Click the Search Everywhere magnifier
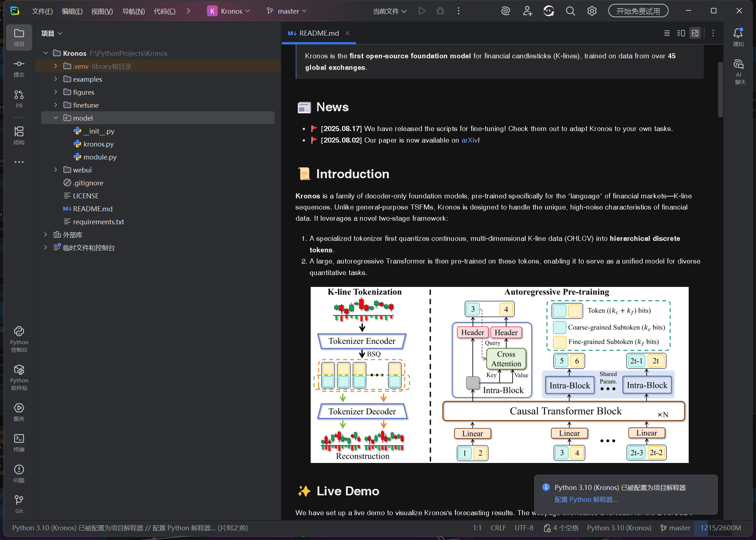The image size is (756, 540). (570, 11)
